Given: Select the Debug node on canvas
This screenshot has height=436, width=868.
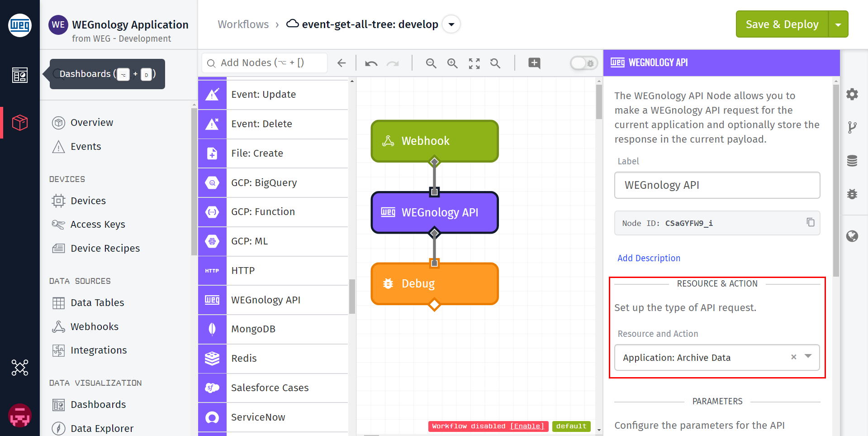Looking at the screenshot, I should click(435, 284).
